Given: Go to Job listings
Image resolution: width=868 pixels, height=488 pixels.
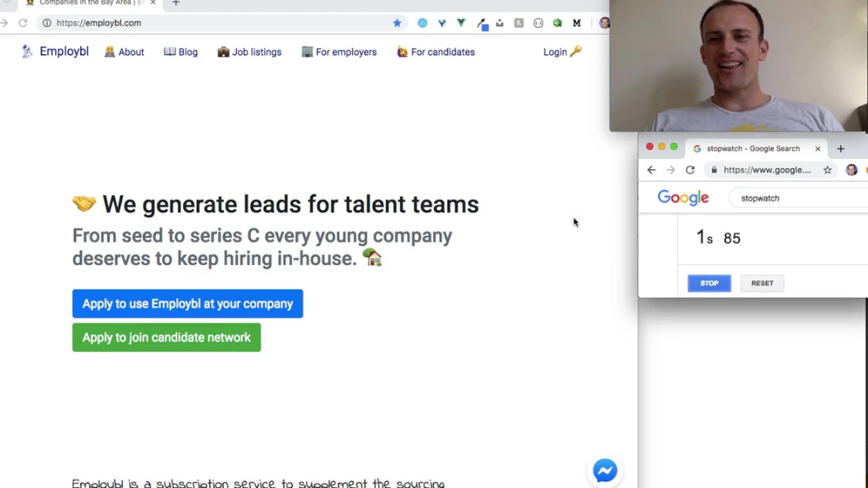Looking at the screenshot, I should [250, 52].
